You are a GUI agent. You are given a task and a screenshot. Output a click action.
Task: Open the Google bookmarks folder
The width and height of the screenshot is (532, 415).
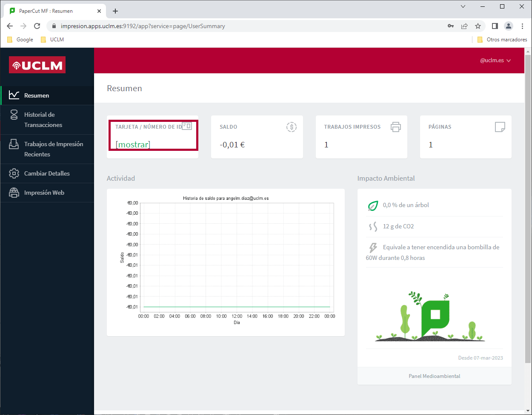(20, 40)
